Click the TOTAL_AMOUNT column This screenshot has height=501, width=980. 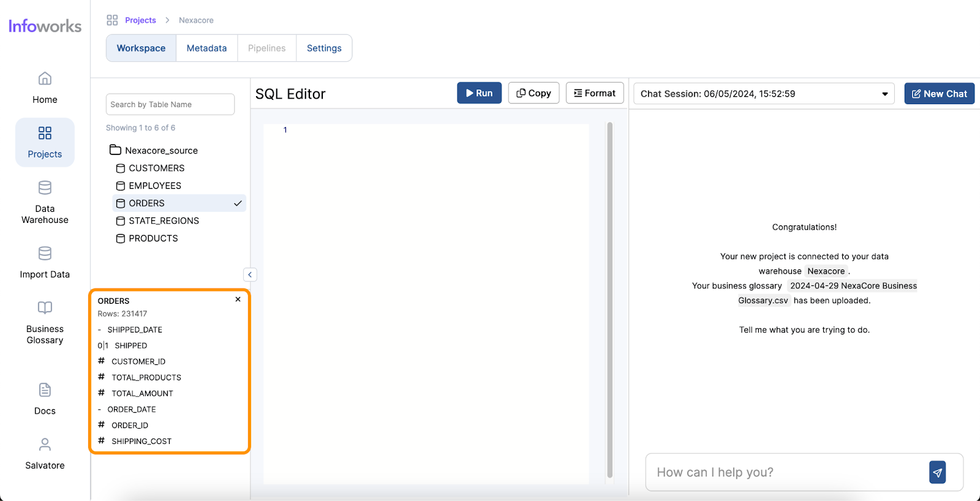coord(142,393)
